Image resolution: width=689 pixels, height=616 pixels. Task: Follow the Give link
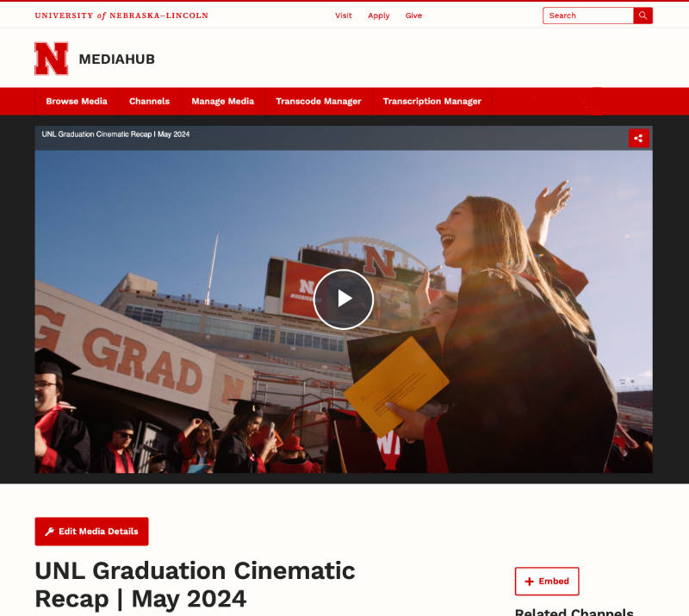413,16
